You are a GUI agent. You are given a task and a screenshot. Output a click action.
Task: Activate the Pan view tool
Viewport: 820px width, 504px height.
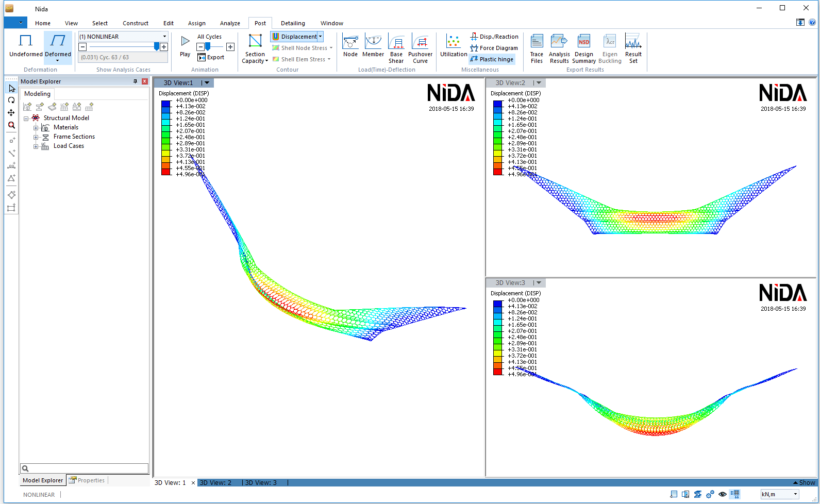(x=11, y=113)
